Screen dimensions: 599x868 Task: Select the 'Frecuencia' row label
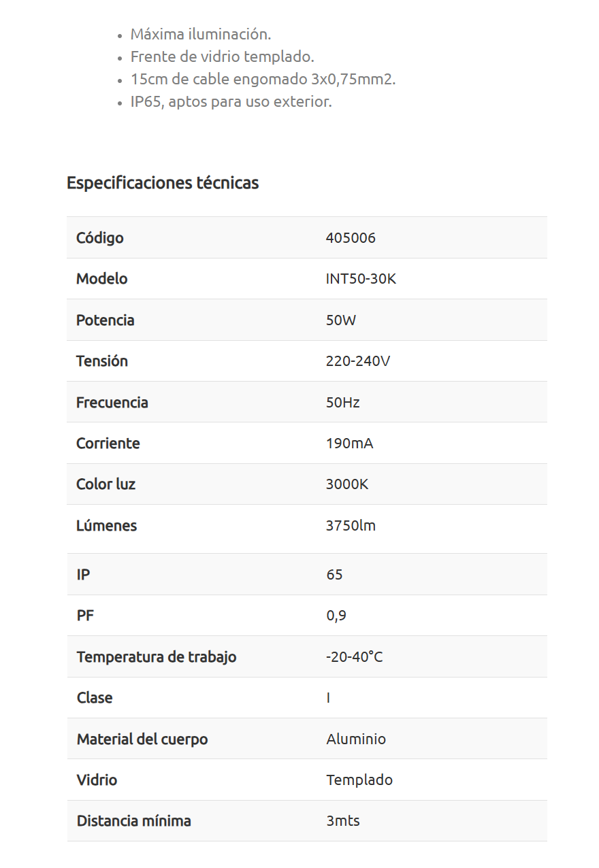(x=112, y=402)
